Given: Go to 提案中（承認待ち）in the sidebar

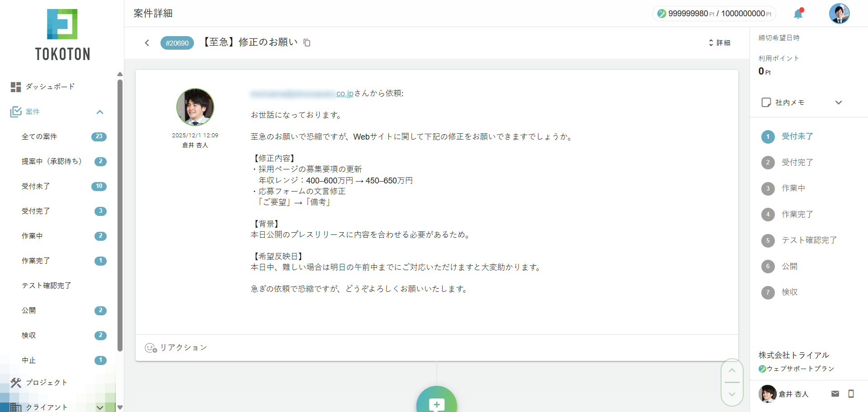Looking at the screenshot, I should click(52, 161).
